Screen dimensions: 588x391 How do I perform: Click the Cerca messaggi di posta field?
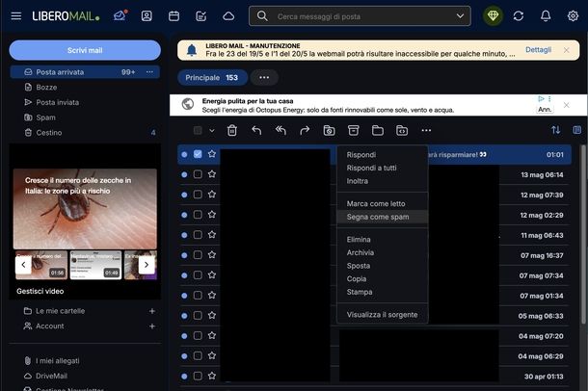(x=360, y=16)
